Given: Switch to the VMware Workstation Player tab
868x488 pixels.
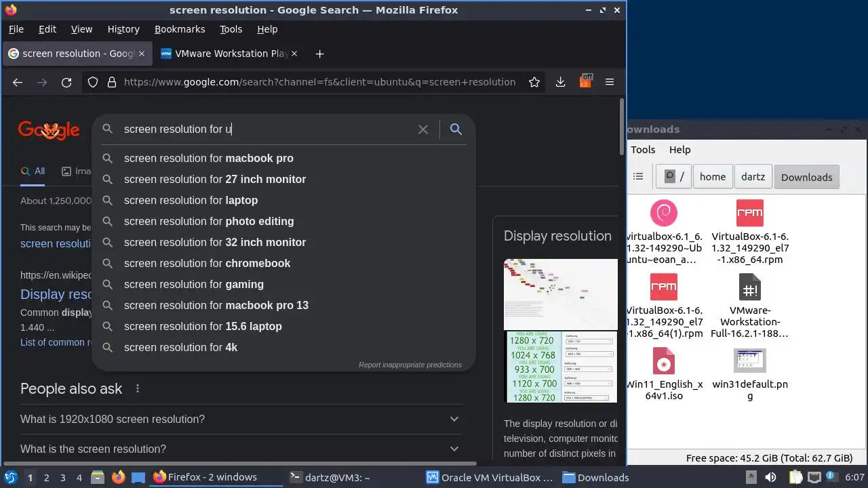Looking at the screenshot, I should [231, 54].
